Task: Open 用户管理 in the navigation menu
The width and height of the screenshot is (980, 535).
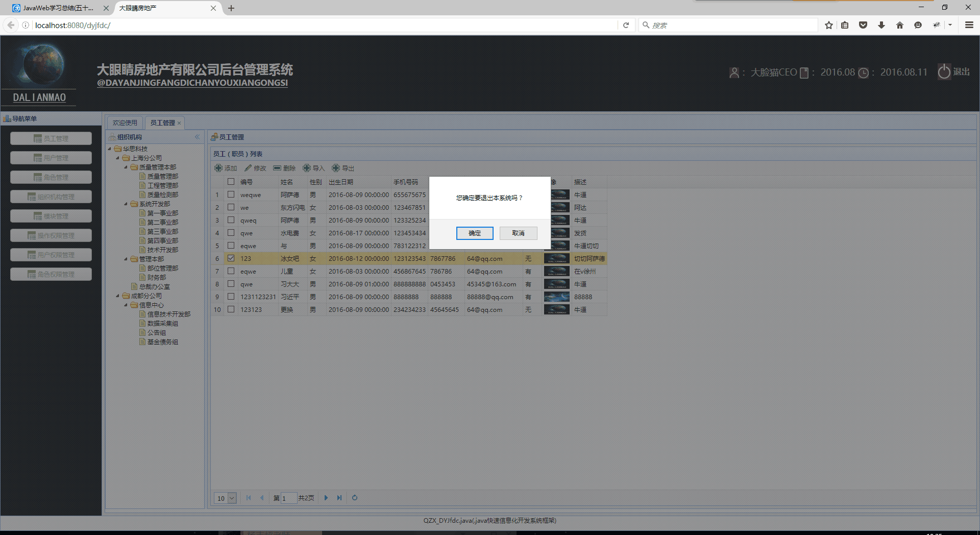Action: pos(51,158)
